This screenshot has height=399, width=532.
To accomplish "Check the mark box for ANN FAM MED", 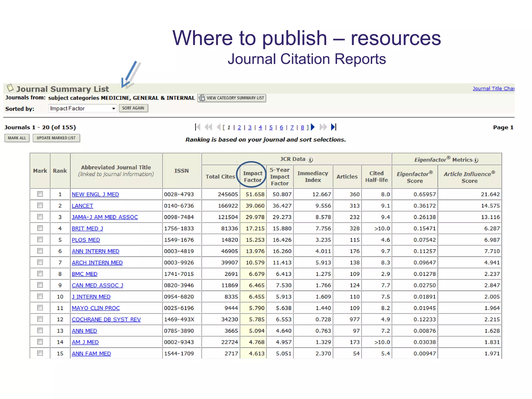I will 40,353.
